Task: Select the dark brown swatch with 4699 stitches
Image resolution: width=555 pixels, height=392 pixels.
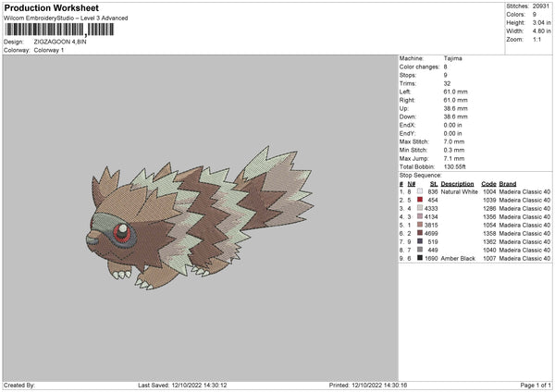Action: 420,233
